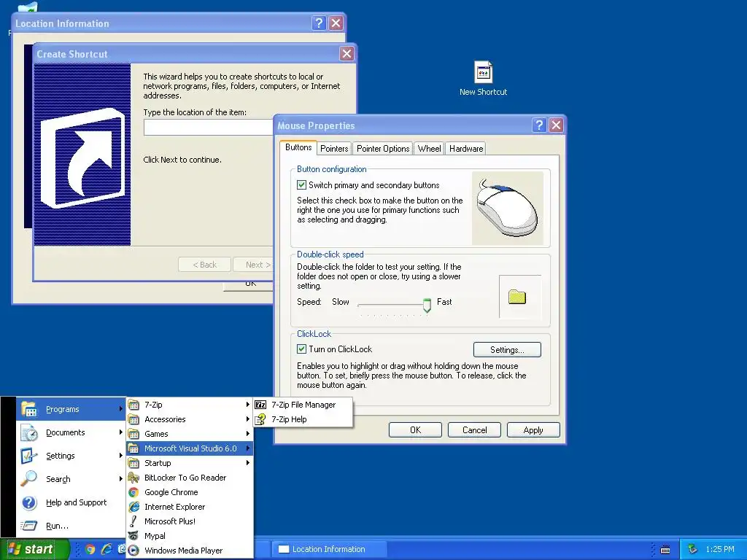Click the Accessories folder icon
The image size is (747, 560).
tap(134, 419)
